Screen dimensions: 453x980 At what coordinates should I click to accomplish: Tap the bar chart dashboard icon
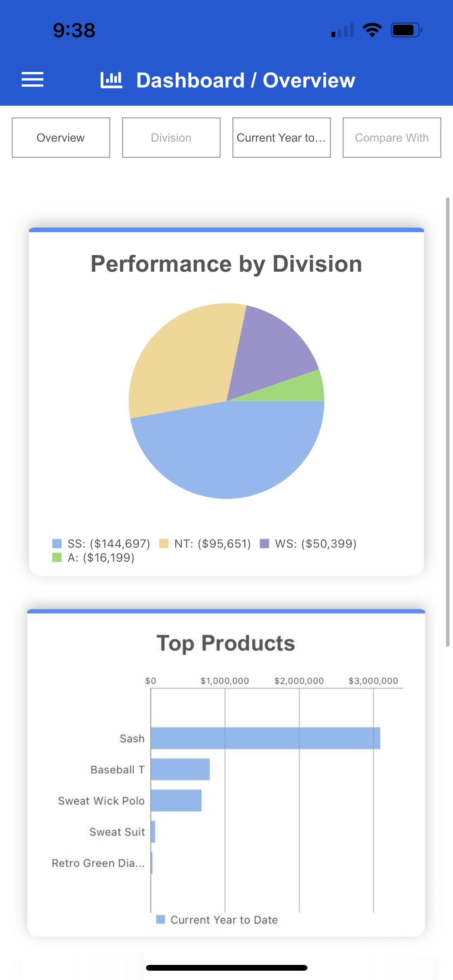(x=111, y=80)
